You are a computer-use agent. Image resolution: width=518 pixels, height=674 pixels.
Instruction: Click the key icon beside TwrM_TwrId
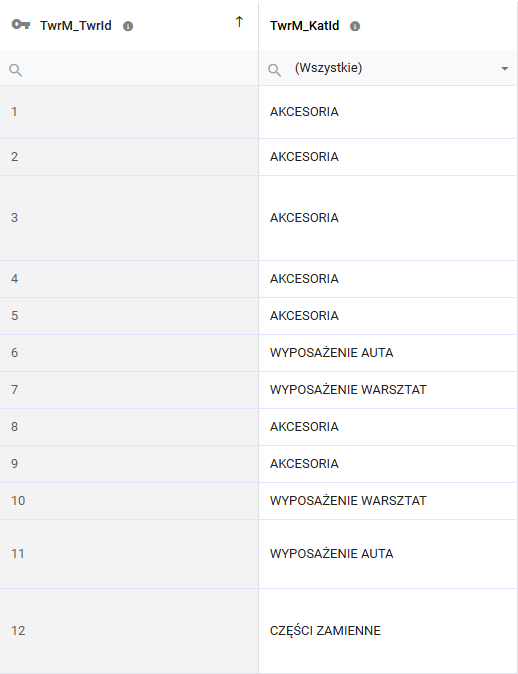click(20, 25)
